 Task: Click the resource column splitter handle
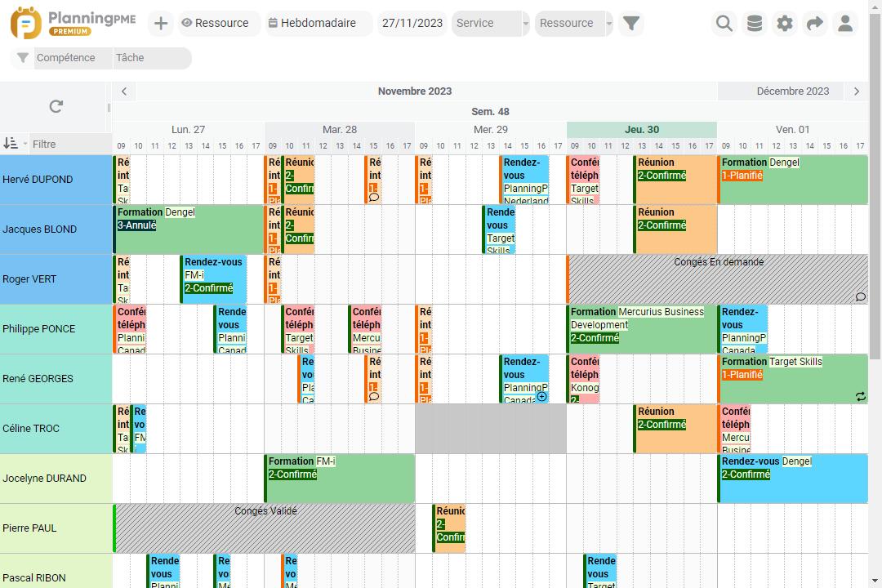(109, 108)
